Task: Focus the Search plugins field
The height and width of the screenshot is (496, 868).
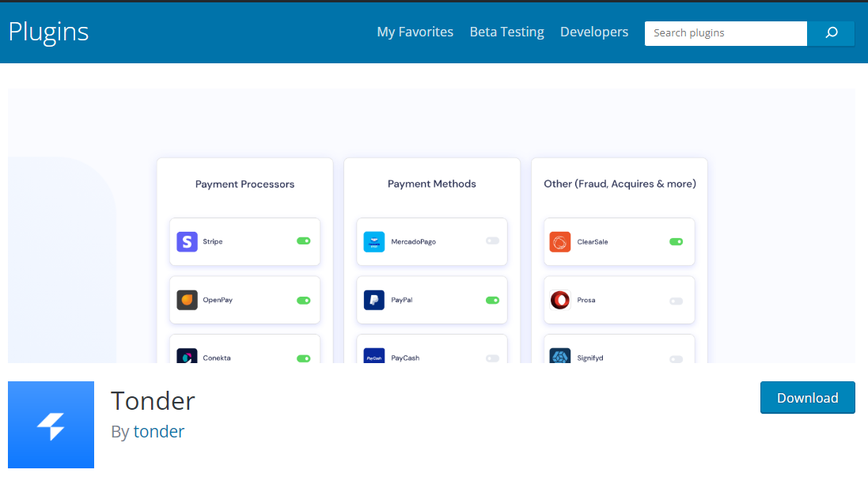Action: 726,33
